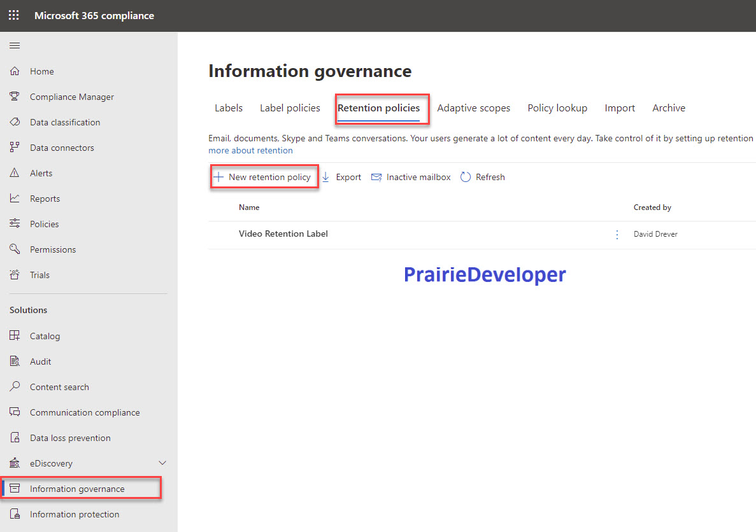Open Data loss prevention solution

point(71,438)
